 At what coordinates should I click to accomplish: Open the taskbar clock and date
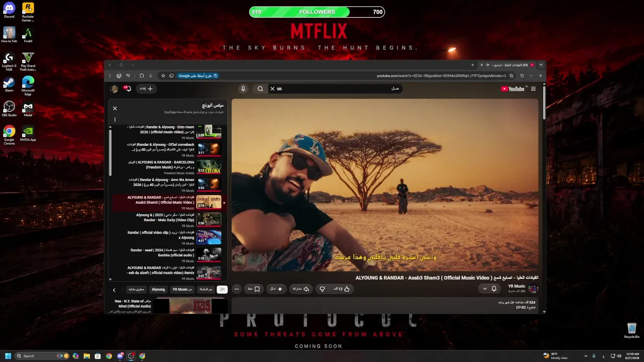click(632, 356)
